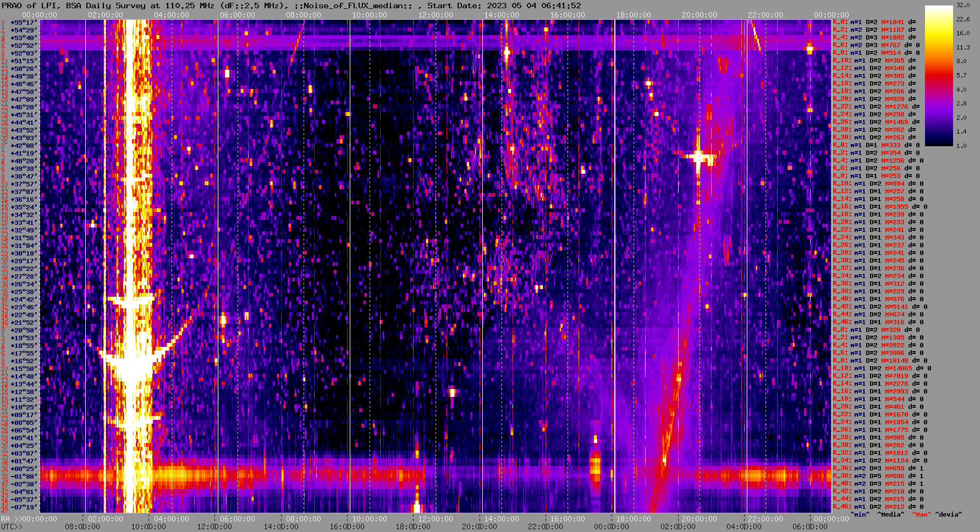Click the 22:00:00 label on UTC axis
Screen dimensions: 980x532
544,527
